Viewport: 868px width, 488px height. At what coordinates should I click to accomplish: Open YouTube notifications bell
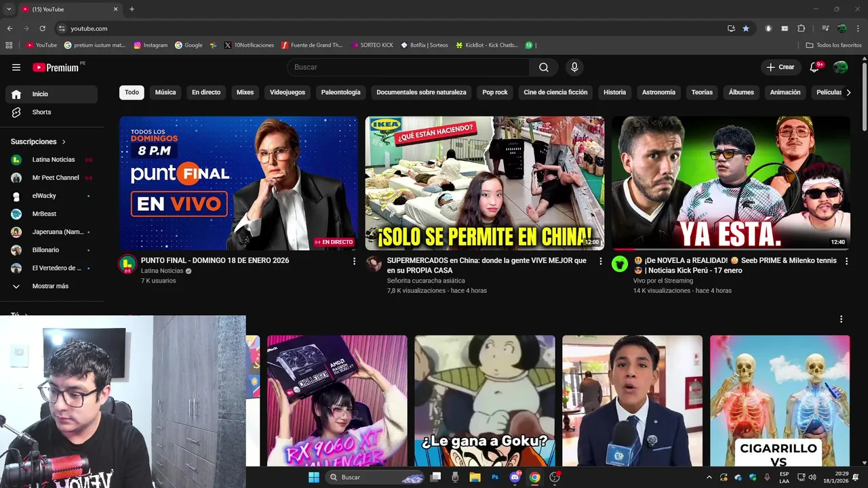tap(816, 67)
